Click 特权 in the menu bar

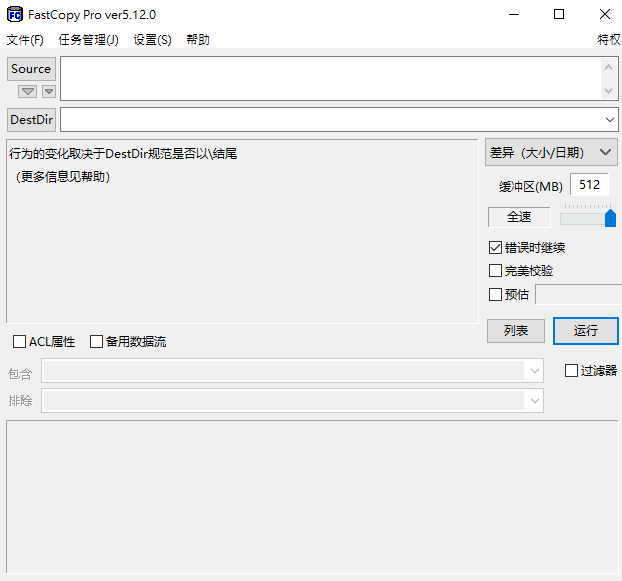(609, 40)
